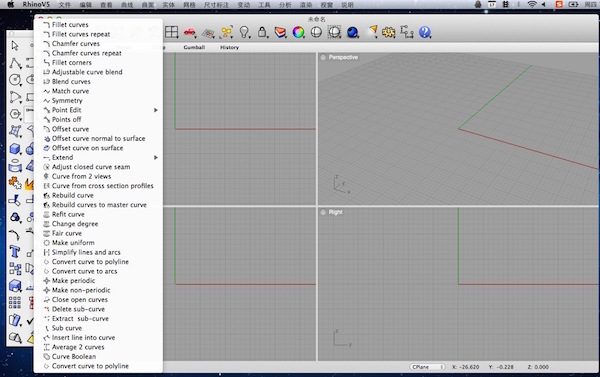
Task: Select the Text tool T icon
Action: tap(15, 252)
